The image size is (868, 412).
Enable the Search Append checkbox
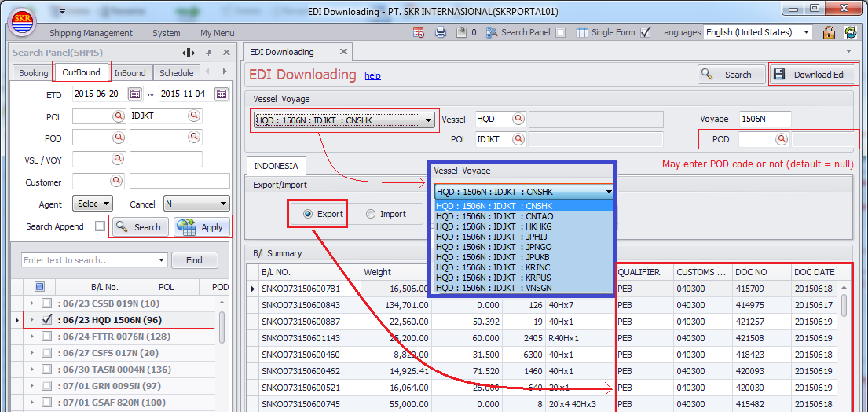[100, 226]
